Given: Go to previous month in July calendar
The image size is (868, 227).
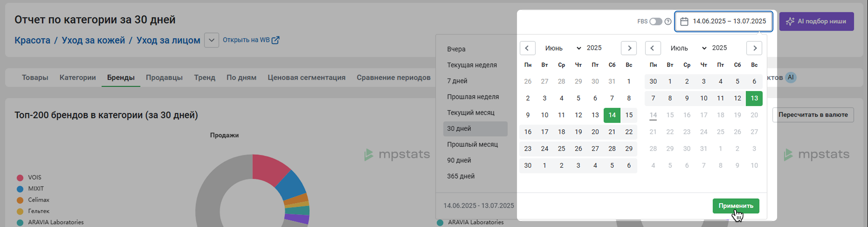Looking at the screenshot, I should tap(653, 48).
